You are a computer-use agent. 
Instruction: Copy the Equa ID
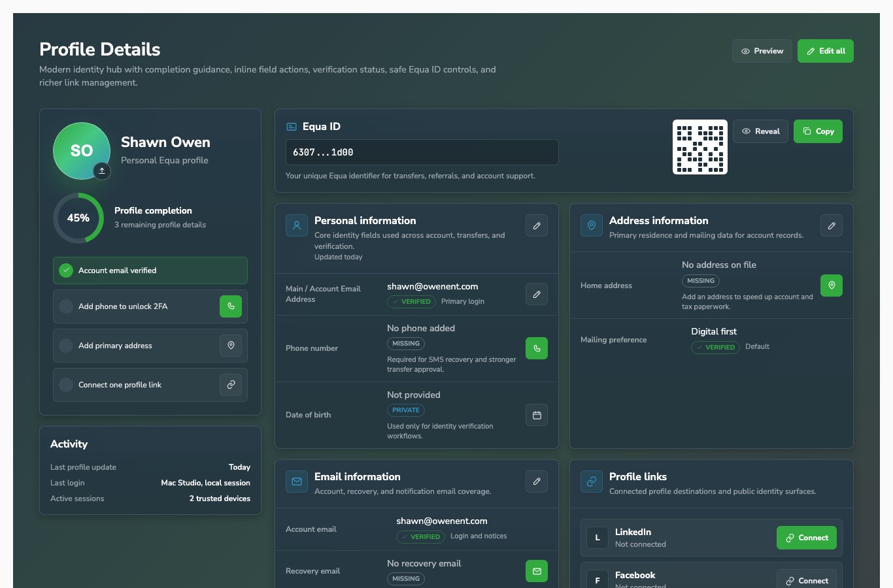(x=818, y=131)
